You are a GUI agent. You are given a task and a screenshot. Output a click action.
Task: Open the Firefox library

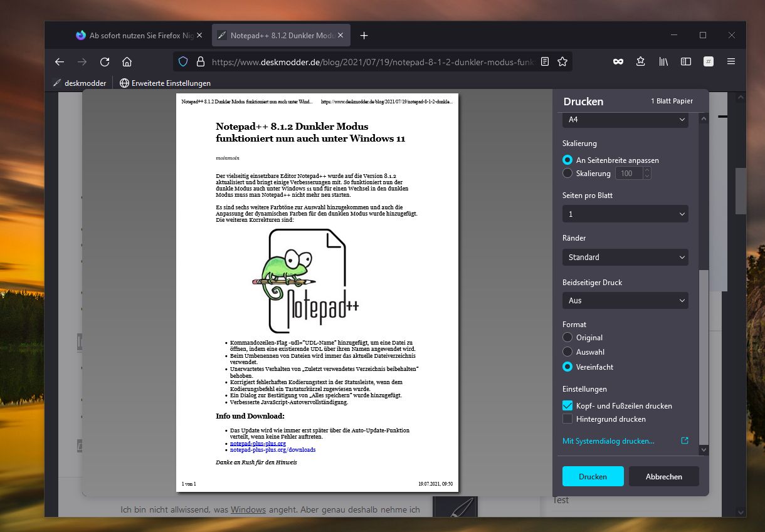(x=663, y=61)
